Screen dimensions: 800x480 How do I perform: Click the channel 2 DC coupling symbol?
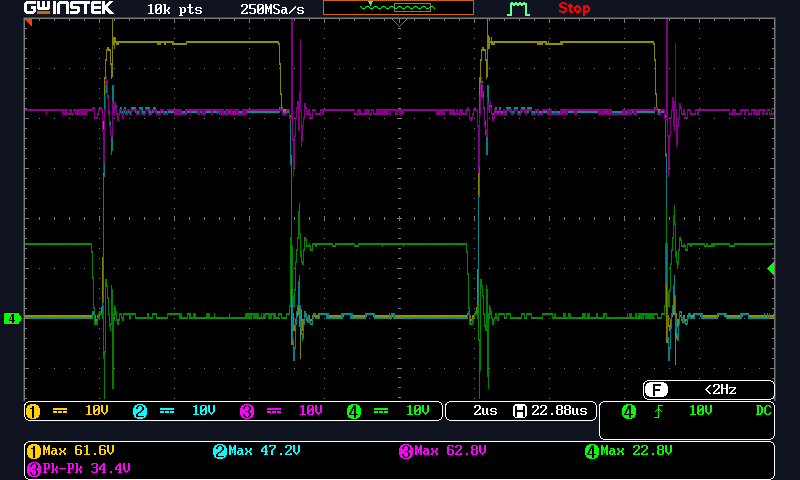[167, 411]
